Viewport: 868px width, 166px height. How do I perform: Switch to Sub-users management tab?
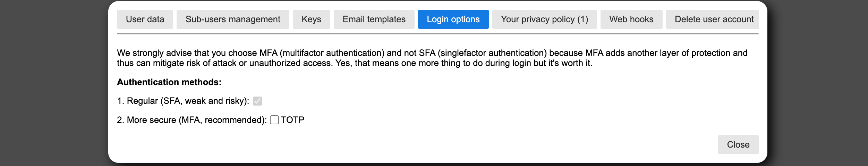tap(233, 19)
